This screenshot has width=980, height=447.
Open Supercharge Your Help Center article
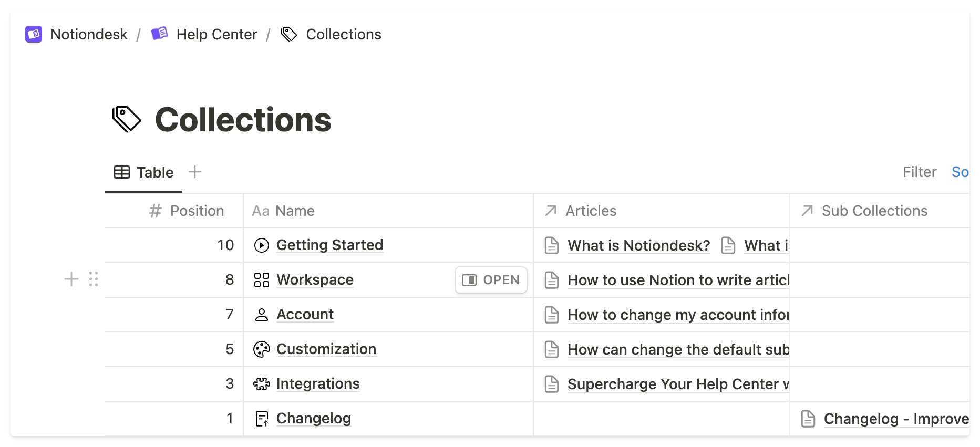click(x=678, y=384)
